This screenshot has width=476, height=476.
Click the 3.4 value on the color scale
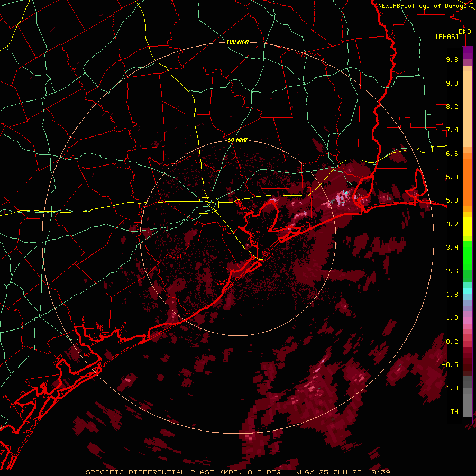(x=452, y=248)
